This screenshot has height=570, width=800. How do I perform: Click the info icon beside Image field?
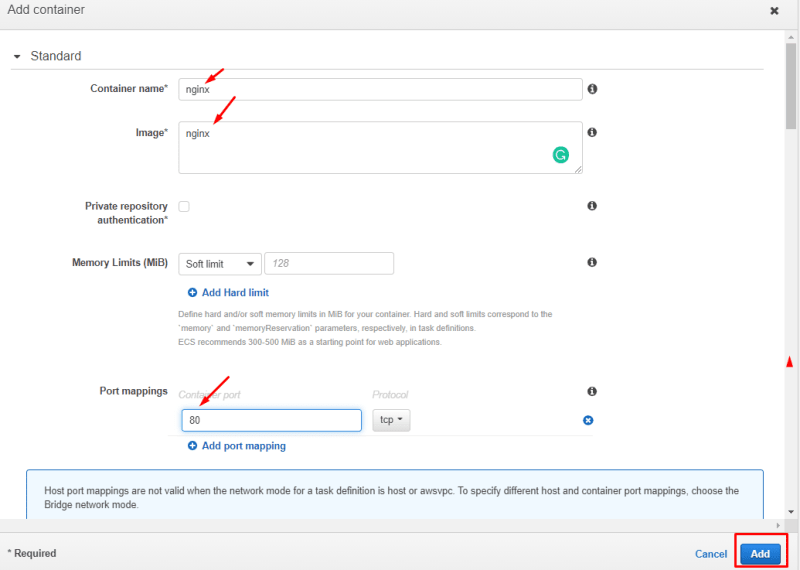click(592, 132)
